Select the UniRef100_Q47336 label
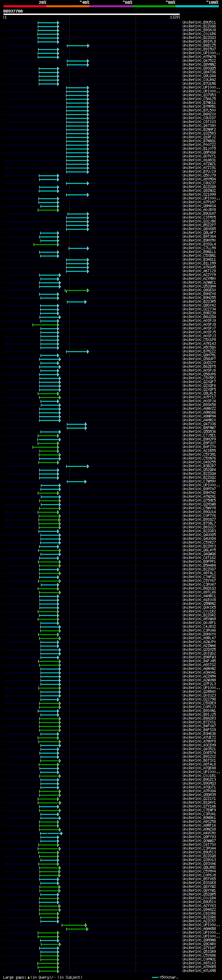 (x=199, y=424)
